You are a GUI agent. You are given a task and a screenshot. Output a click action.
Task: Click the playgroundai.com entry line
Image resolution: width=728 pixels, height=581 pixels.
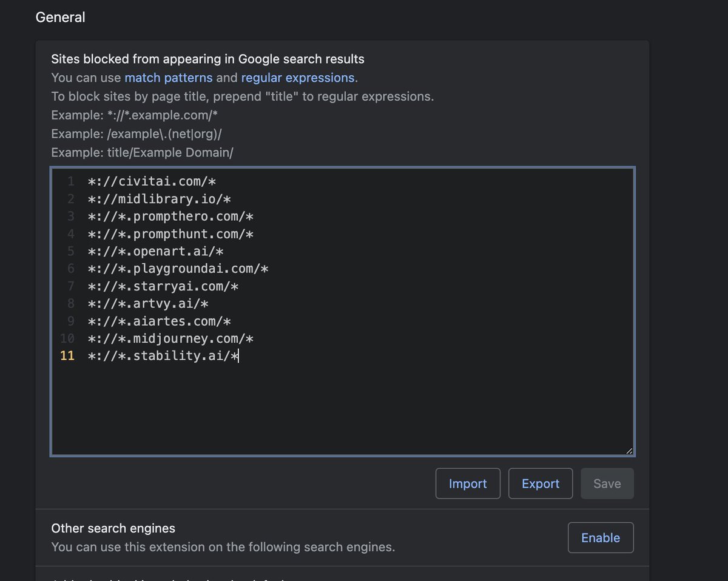pyautogui.click(x=178, y=269)
